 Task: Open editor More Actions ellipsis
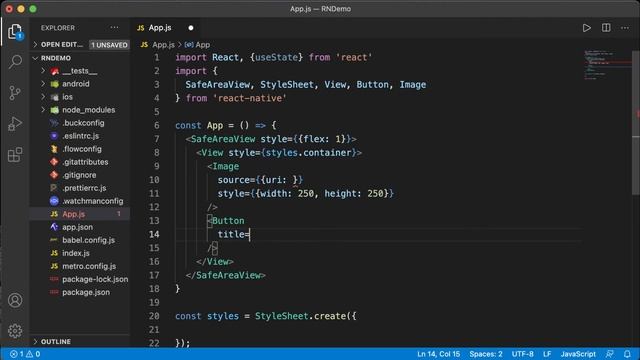tap(625, 28)
